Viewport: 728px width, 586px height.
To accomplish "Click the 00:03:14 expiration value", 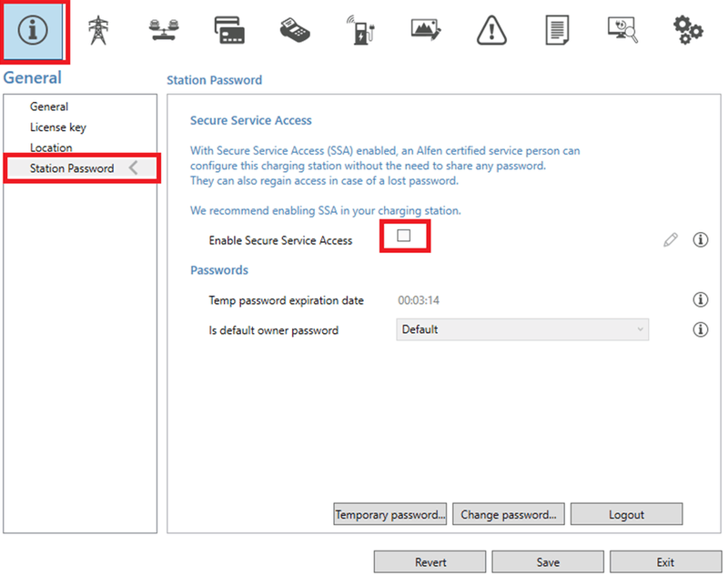I will (x=419, y=300).
